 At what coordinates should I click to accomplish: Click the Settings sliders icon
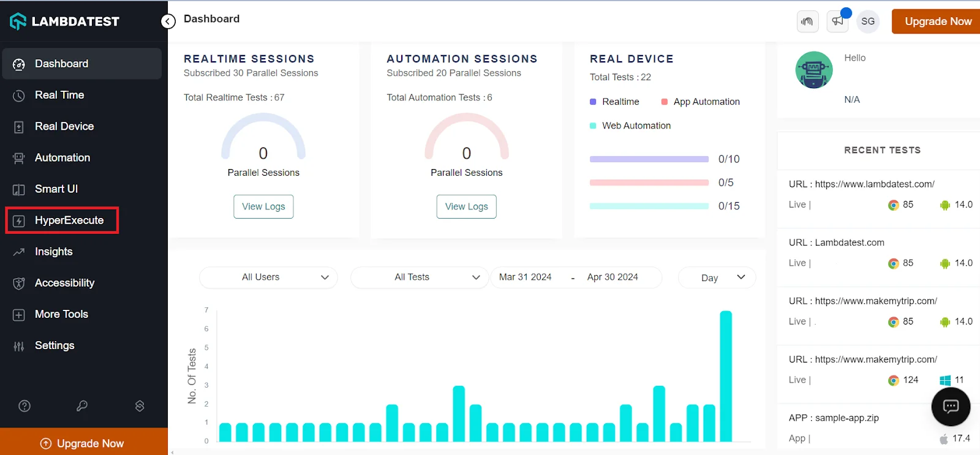coord(19,346)
